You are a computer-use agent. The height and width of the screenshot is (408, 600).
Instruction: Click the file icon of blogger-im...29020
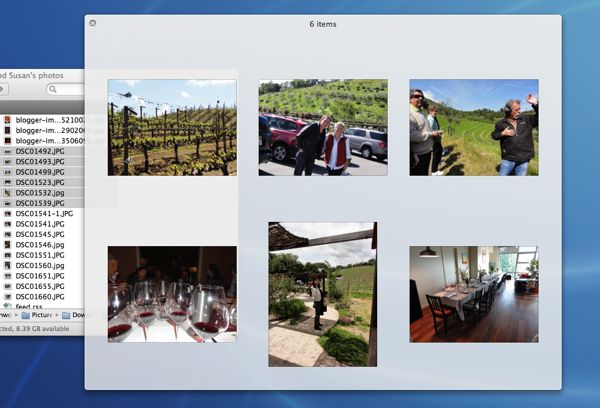point(7,130)
